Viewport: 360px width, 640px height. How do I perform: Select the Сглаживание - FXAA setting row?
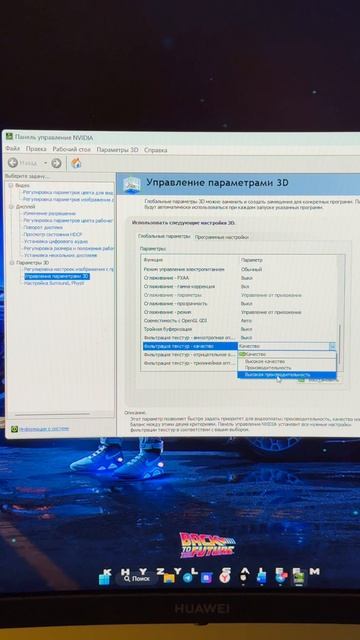(239, 278)
